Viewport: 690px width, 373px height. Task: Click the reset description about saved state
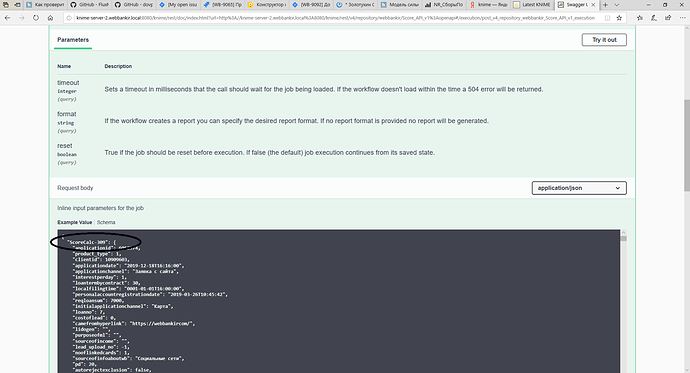(x=269, y=153)
